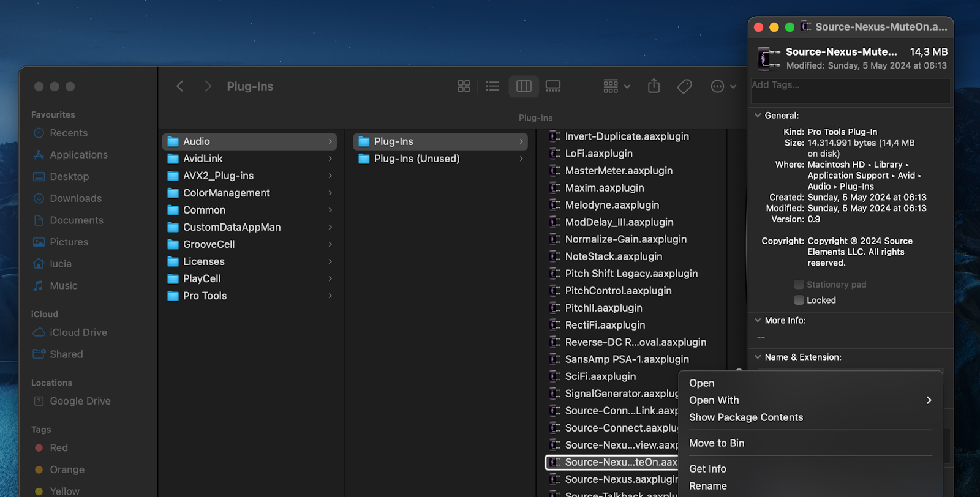Click the Red tag in sidebar
The image size is (980, 497).
[x=59, y=448]
